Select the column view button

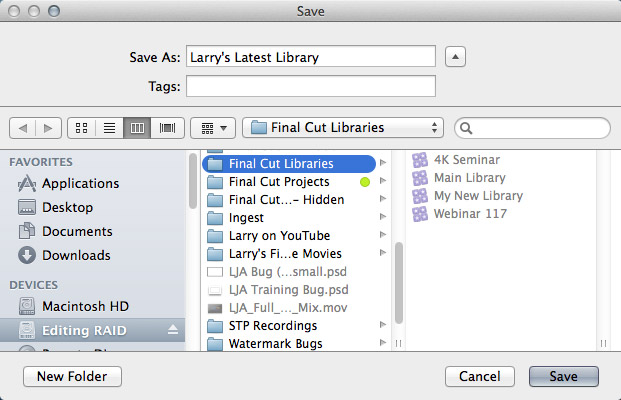coord(137,128)
